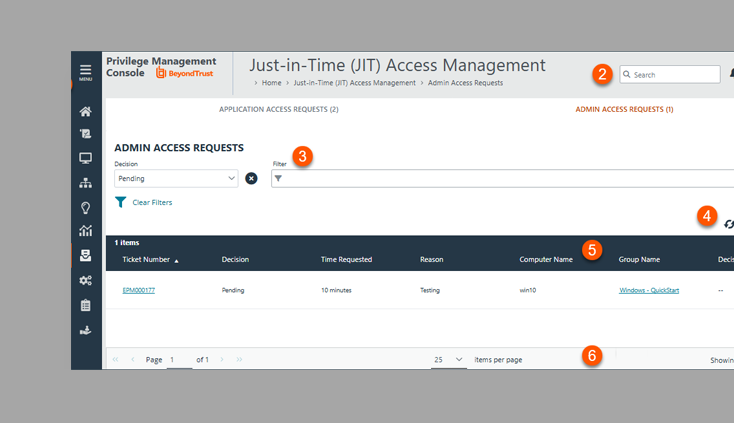This screenshot has width=734, height=423.
Task: Go to next page arrow
Action: click(x=222, y=359)
